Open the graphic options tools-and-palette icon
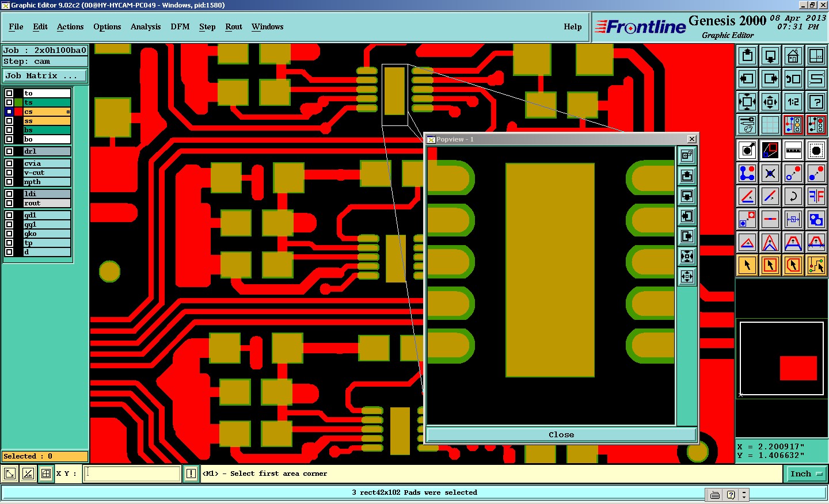Image resolution: width=829 pixels, height=504 pixels. tap(747, 125)
